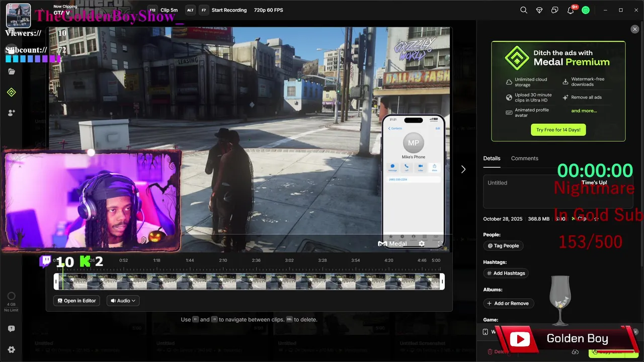The height and width of the screenshot is (362, 644).
Task: Click the diamond Premium icon in top bar
Action: 539,10
